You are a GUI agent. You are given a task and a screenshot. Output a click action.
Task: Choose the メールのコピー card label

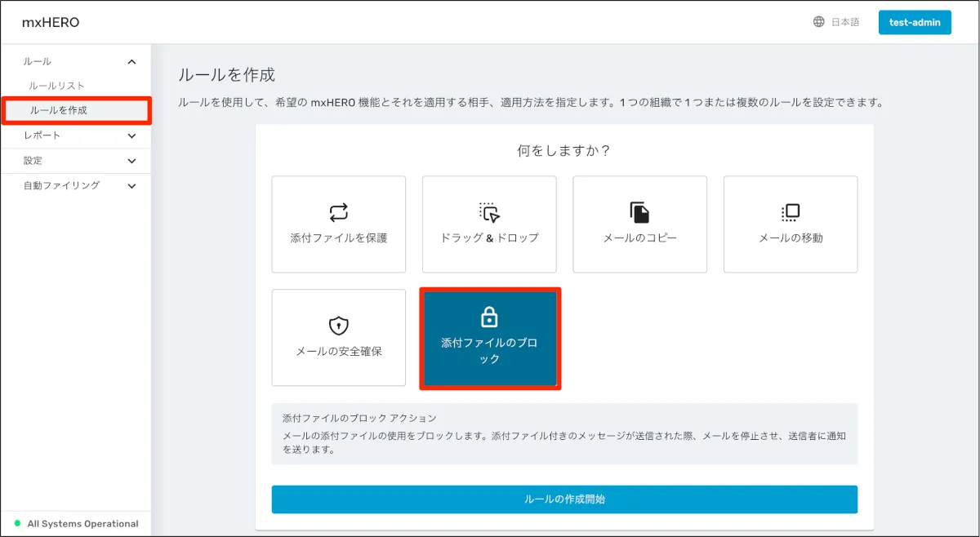[x=639, y=238]
